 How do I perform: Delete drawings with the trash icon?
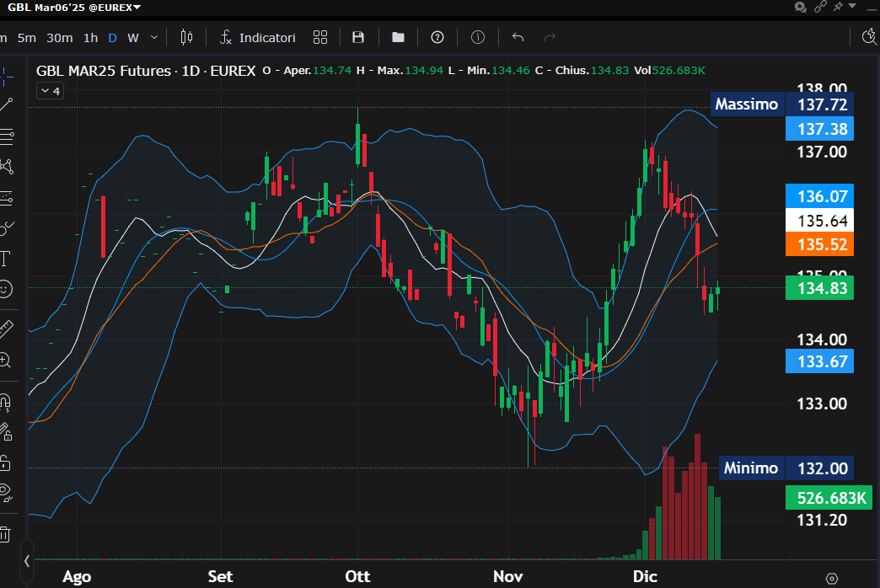6,533
